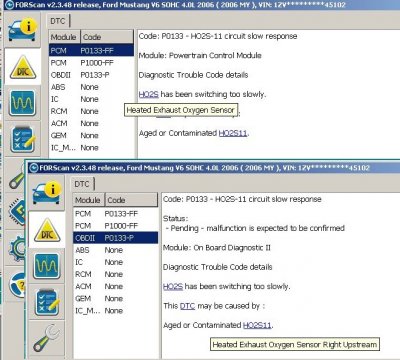
Task: Open the checklist tests icon in lower window
Action: (47, 302)
